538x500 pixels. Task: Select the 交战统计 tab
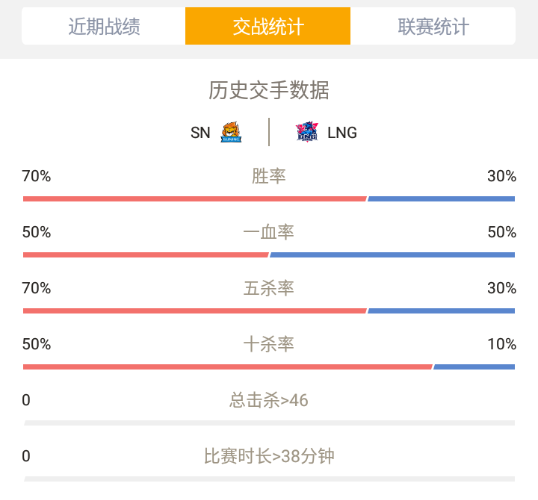[268, 26]
